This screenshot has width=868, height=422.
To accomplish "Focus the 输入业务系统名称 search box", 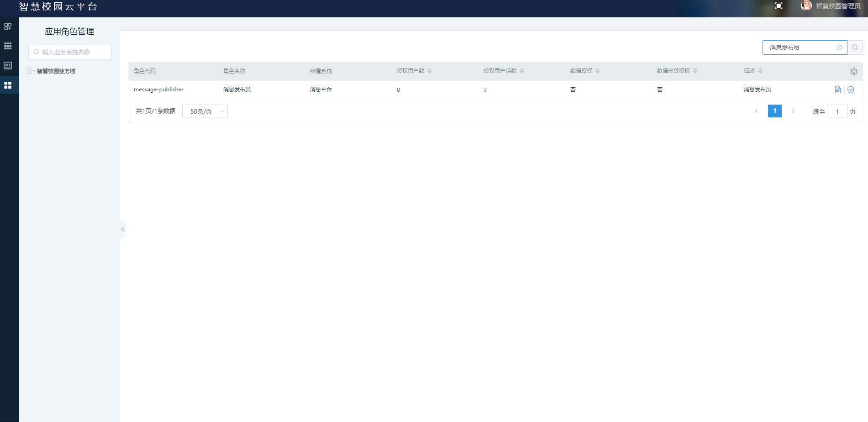I will click(x=70, y=52).
